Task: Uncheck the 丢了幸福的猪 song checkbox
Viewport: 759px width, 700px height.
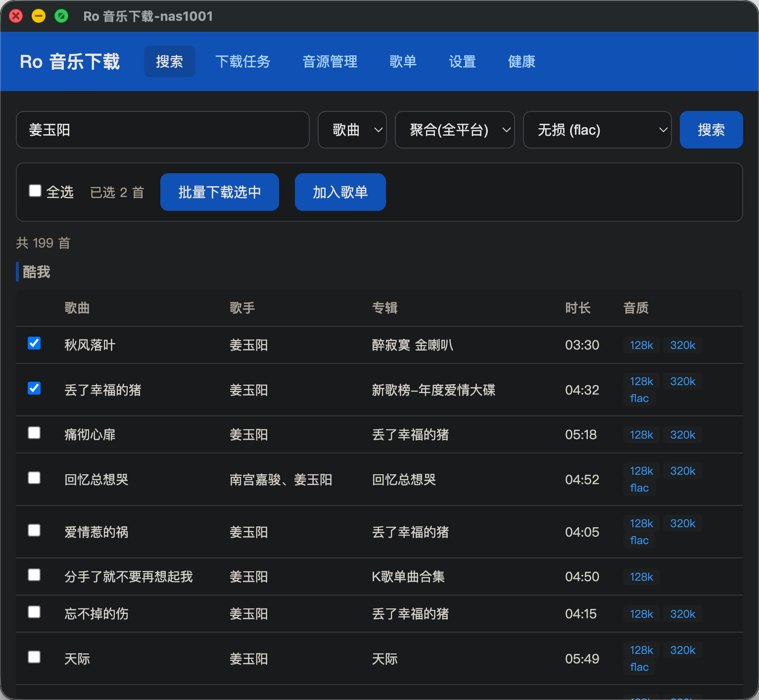Action: pyautogui.click(x=34, y=388)
